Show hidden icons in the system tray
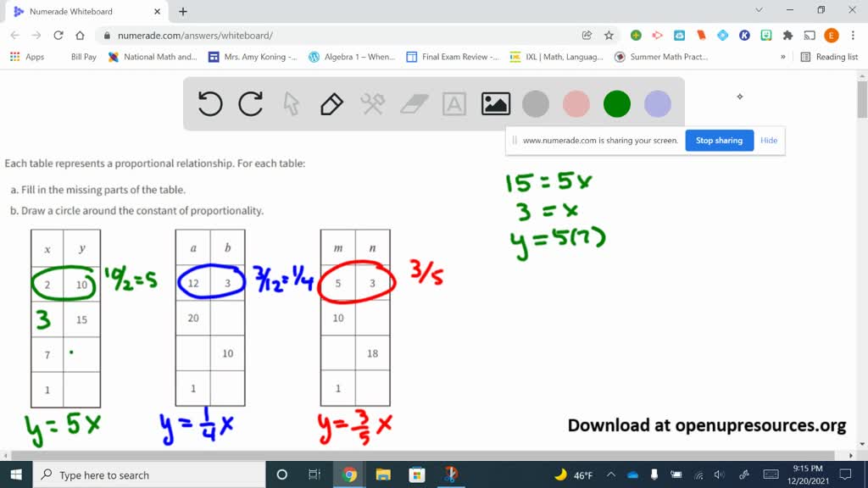Viewport: 868px width, 488px height. coord(610,474)
